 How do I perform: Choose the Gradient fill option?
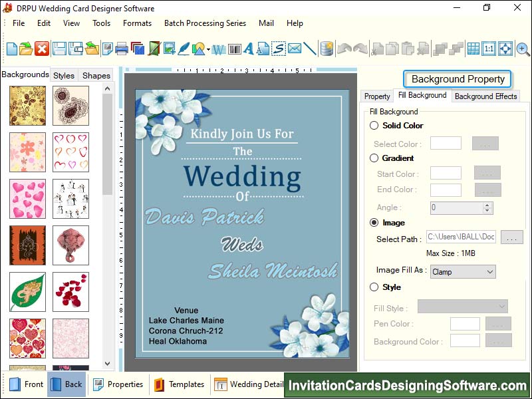click(374, 158)
